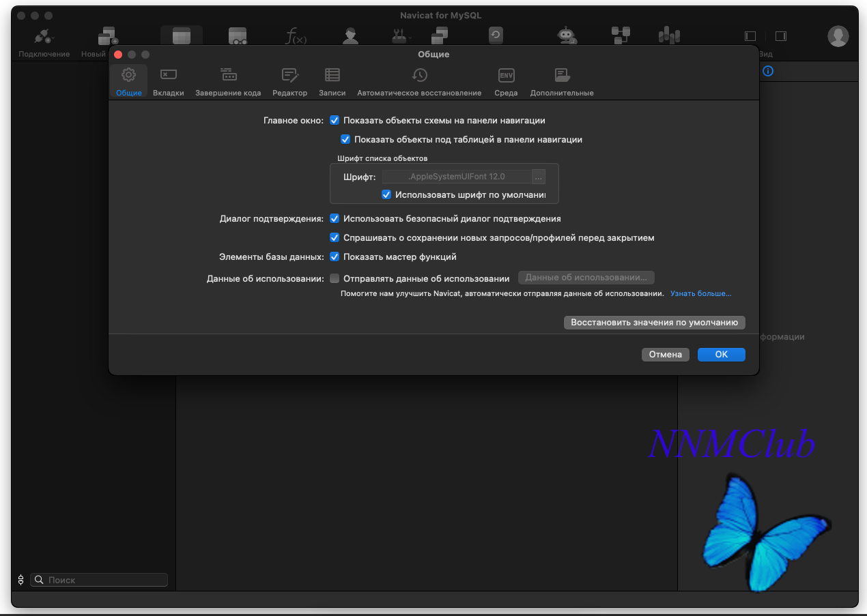
Task: Open the Charts icon in Navicat toolbar
Action: 669,35
